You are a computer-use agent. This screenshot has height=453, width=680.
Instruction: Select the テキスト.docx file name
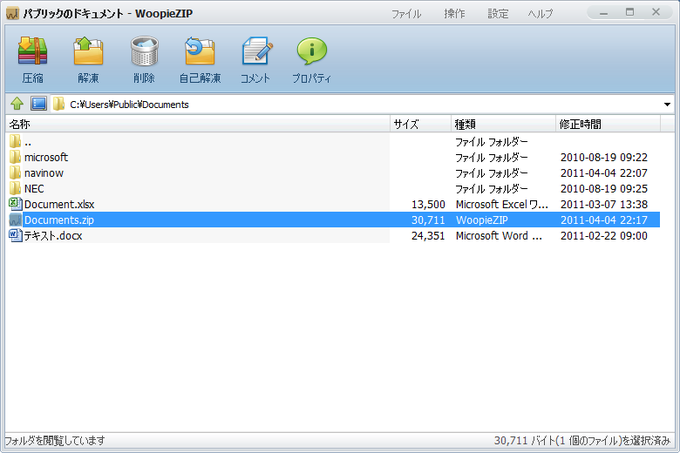(53, 235)
